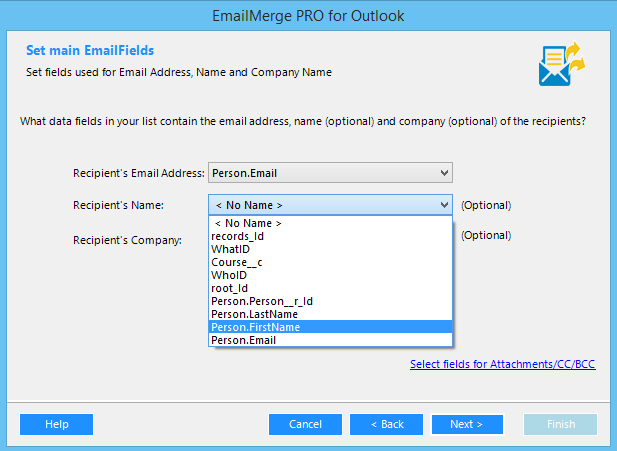Go to previous step with Back
The height and width of the screenshot is (451, 617).
[x=386, y=424]
